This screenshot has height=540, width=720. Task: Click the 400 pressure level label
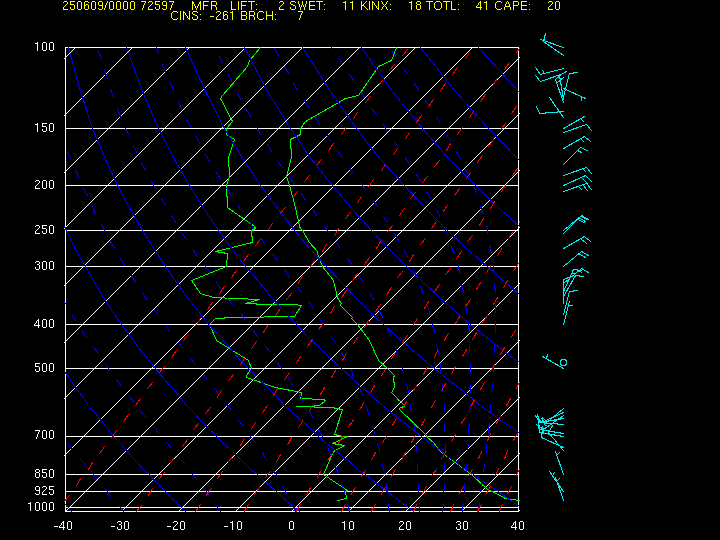tap(45, 324)
